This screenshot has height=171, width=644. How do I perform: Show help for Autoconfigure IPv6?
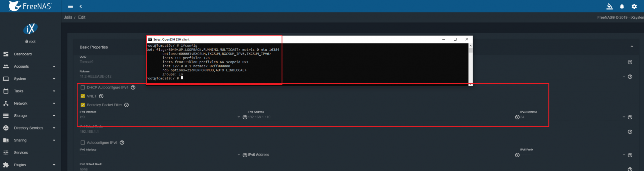(122, 142)
